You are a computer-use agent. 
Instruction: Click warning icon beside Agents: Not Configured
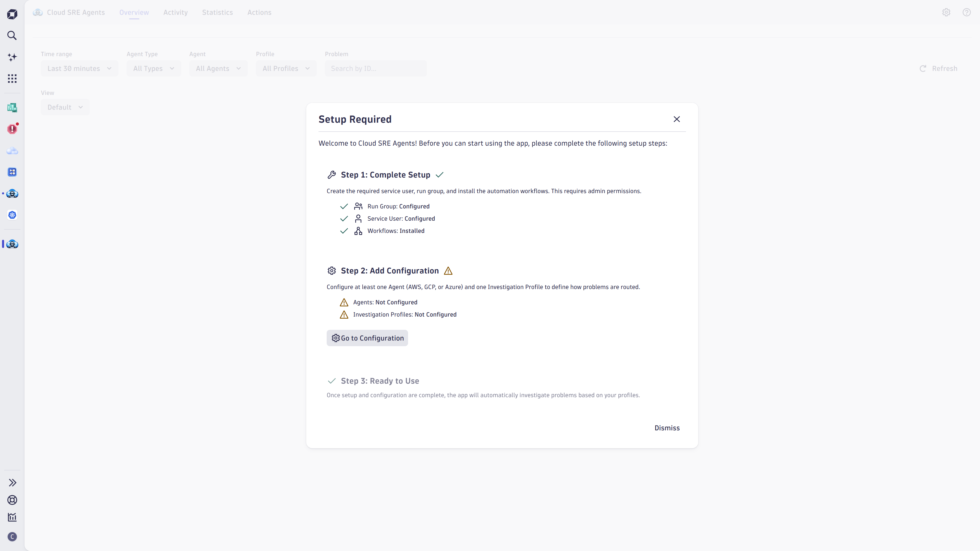point(344,302)
